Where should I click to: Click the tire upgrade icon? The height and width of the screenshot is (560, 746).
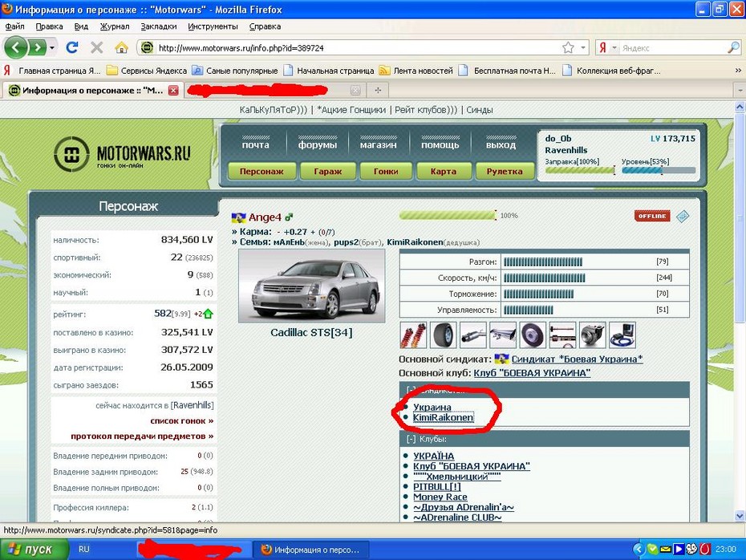443,335
